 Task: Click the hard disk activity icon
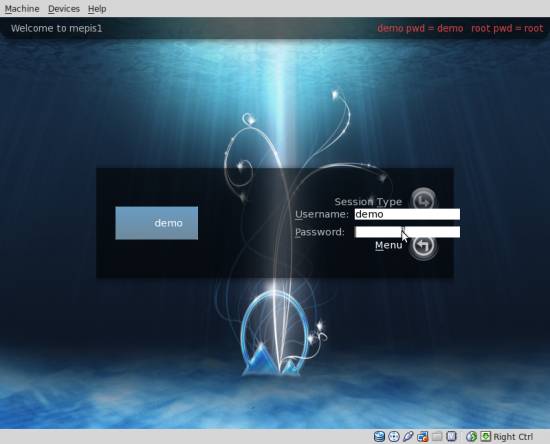(379, 437)
